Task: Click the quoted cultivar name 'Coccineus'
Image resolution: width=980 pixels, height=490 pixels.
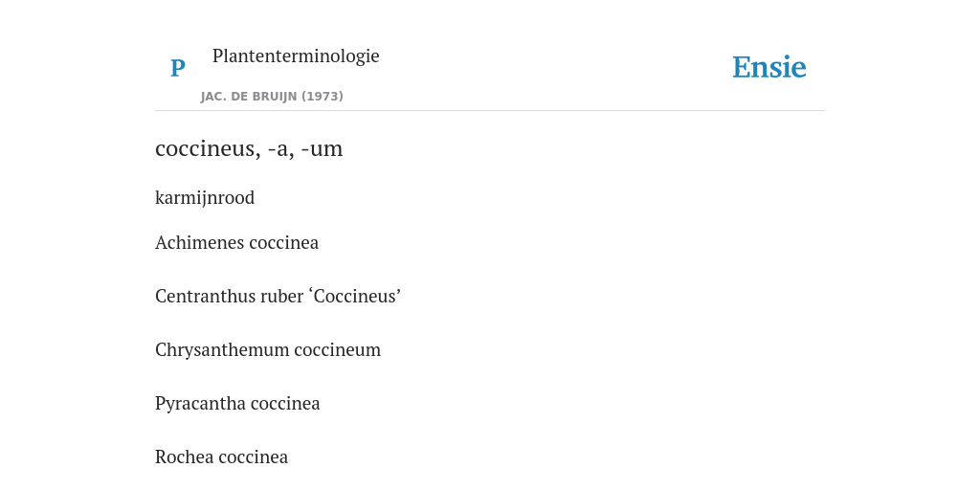Action: [354, 297]
